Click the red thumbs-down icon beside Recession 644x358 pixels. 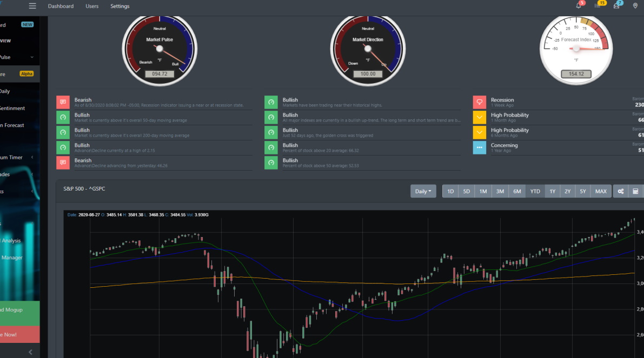tap(479, 102)
